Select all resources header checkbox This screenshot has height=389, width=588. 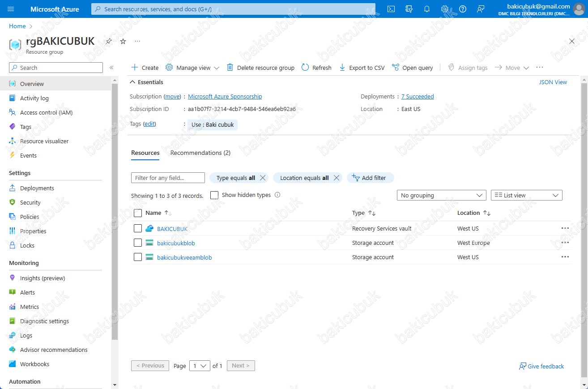tap(138, 213)
